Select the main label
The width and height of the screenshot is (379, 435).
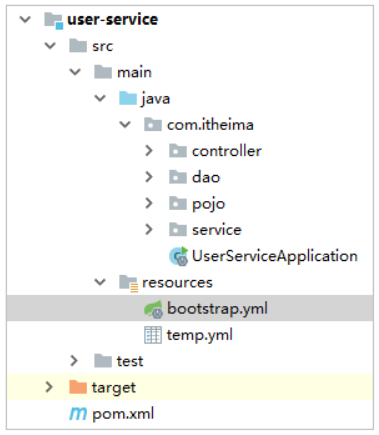coord(134,72)
